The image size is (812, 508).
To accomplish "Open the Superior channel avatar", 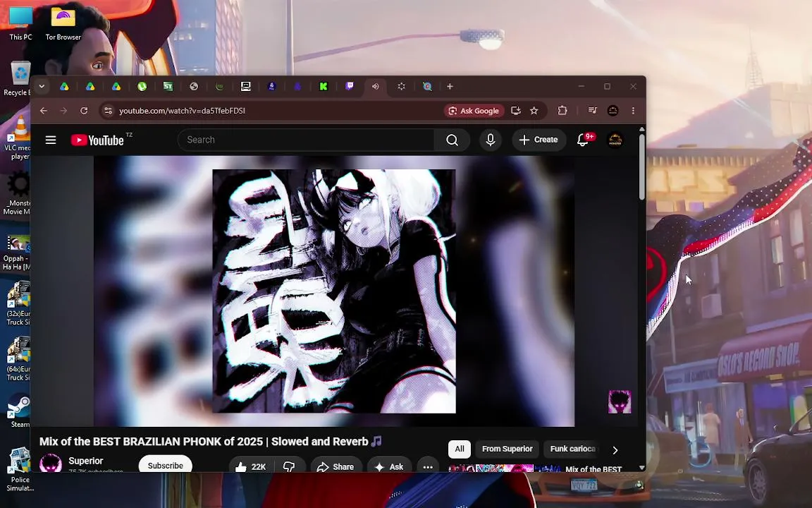I will click(x=51, y=463).
